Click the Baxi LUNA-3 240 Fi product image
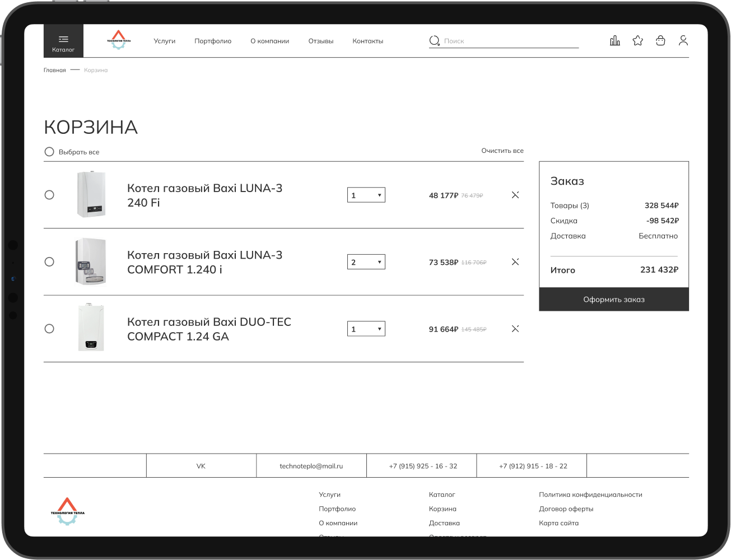The width and height of the screenshot is (731, 560). coord(91,194)
